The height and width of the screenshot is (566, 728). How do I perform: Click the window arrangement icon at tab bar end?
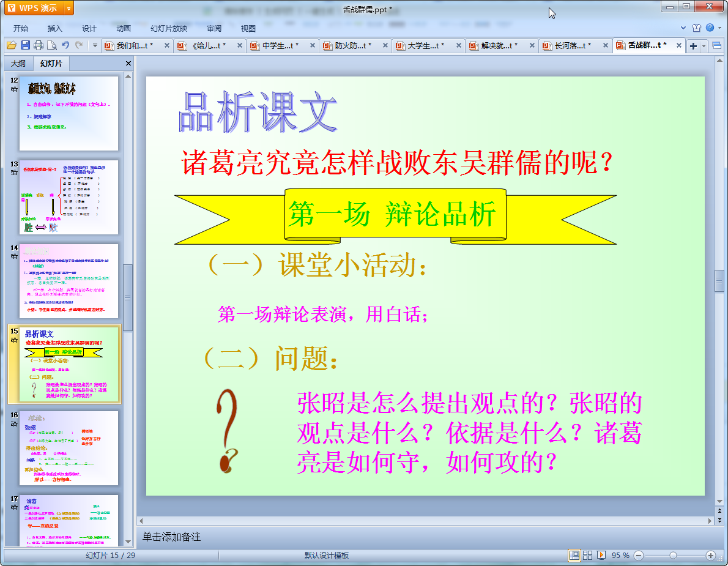coord(716,45)
